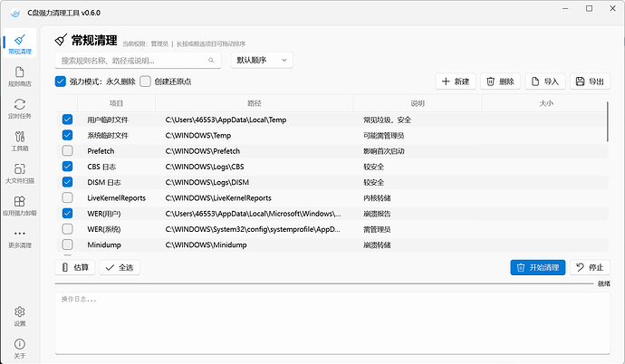Click 导出 to export rules
Screen dimensions: 625x364
tap(590, 81)
